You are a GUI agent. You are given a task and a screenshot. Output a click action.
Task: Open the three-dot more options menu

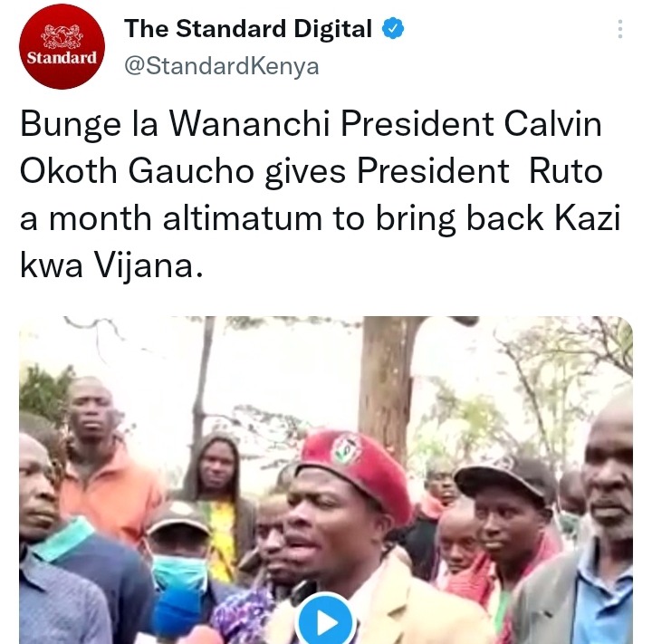[x=620, y=29]
